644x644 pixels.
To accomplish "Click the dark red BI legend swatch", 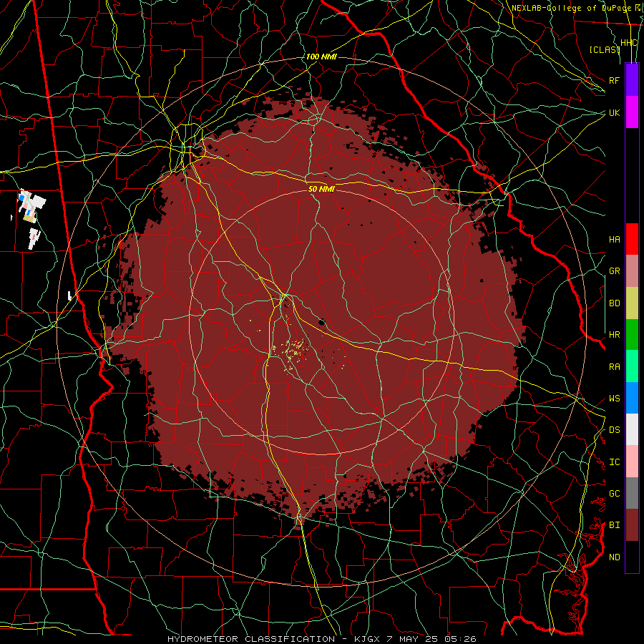I will pyautogui.click(x=632, y=525).
